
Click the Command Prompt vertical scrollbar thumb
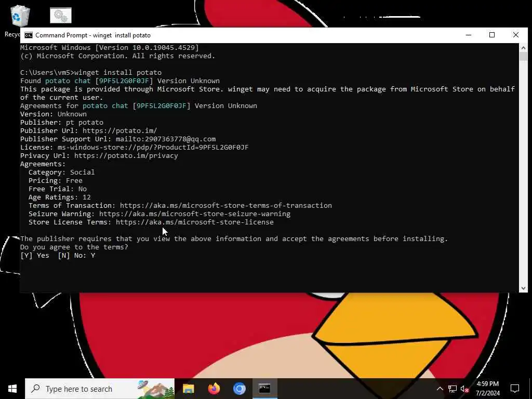[x=523, y=56]
